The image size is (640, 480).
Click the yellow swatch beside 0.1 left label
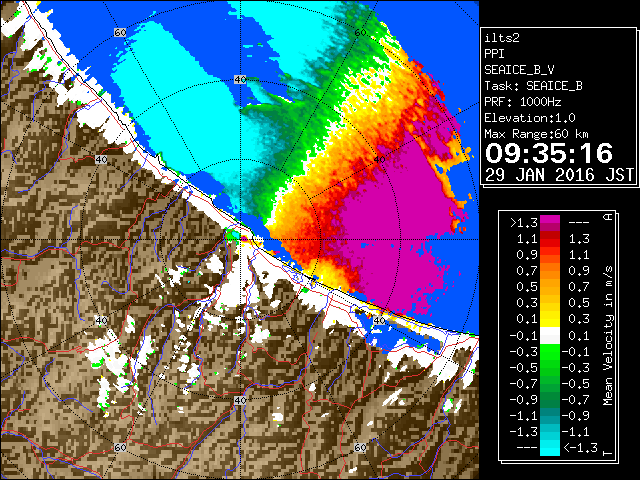point(550,320)
